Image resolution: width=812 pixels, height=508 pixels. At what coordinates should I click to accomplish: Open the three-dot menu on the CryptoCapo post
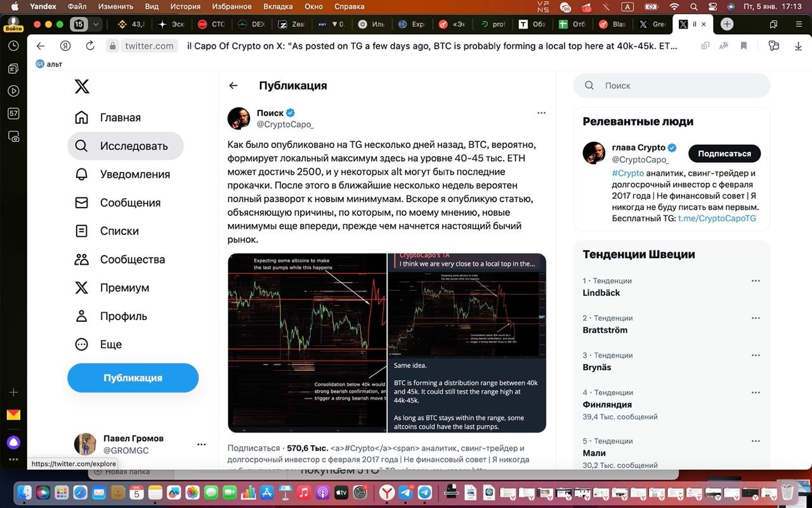541,113
